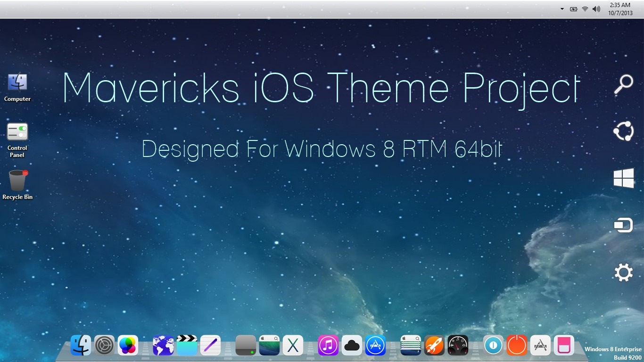
Task: Expand the hidden tray icons arrow
Action: (x=562, y=9)
